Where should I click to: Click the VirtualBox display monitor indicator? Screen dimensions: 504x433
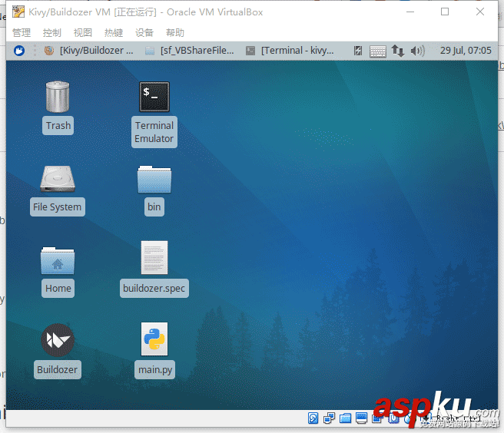361,418
